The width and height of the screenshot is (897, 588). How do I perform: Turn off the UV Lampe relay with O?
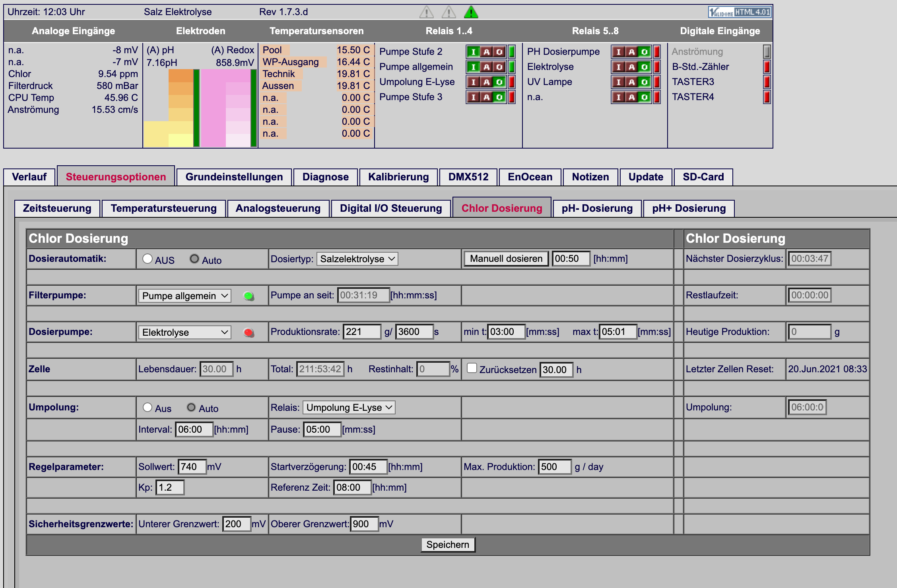click(x=645, y=82)
